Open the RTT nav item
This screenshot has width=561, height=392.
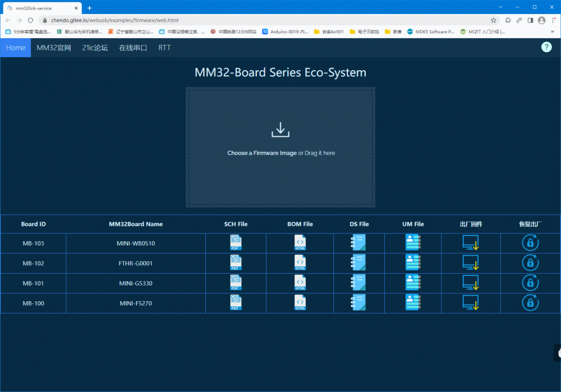pos(164,48)
